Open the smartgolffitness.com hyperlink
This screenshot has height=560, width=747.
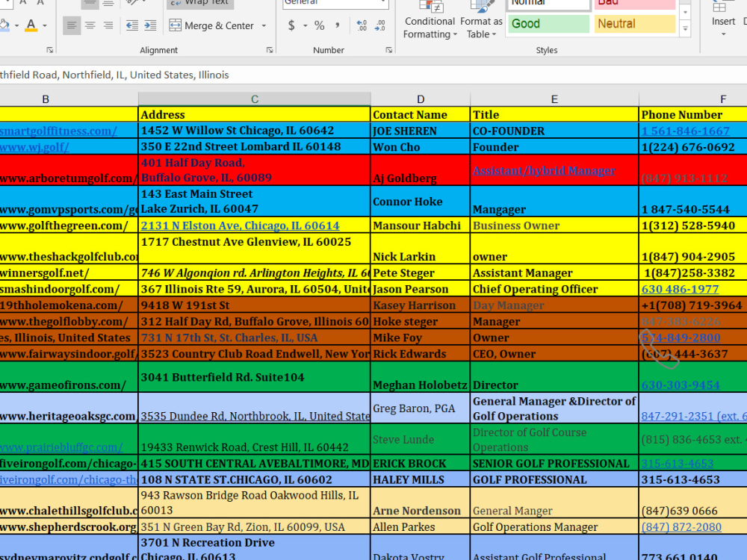[58, 131]
